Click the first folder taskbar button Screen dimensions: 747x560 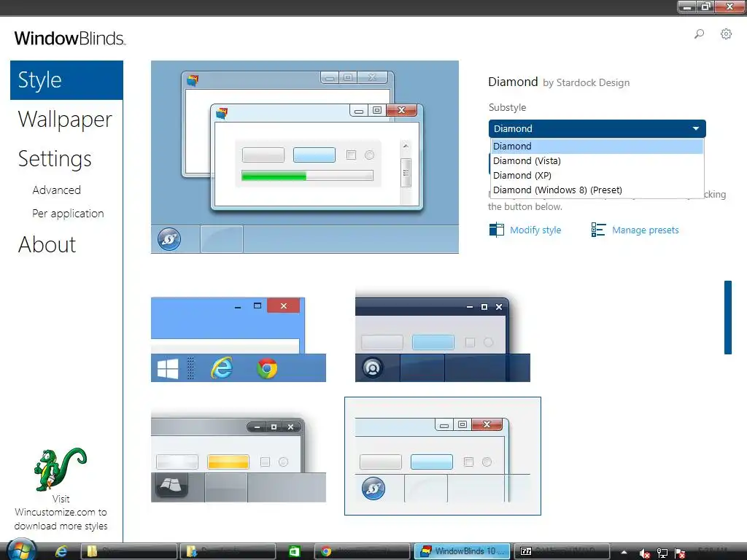(129, 551)
